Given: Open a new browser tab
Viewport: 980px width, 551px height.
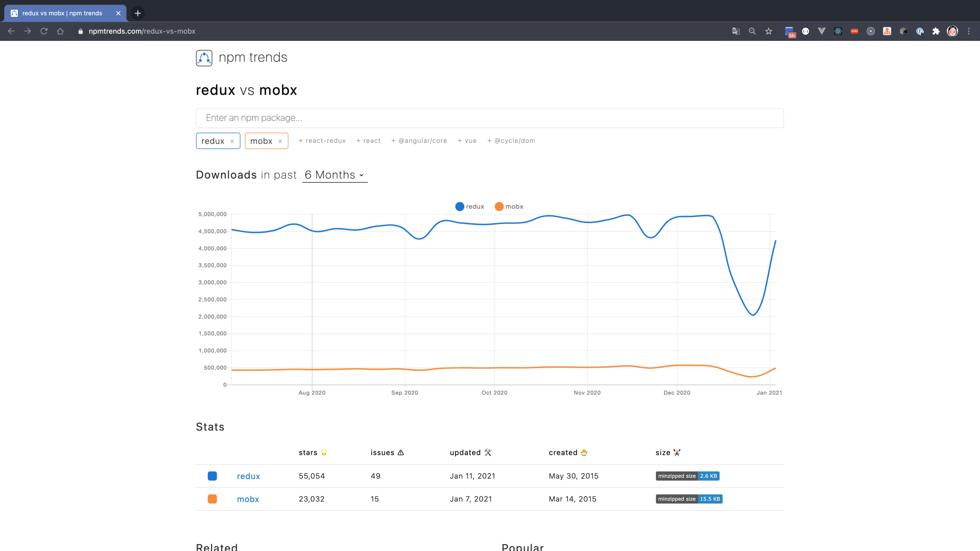Looking at the screenshot, I should (138, 13).
